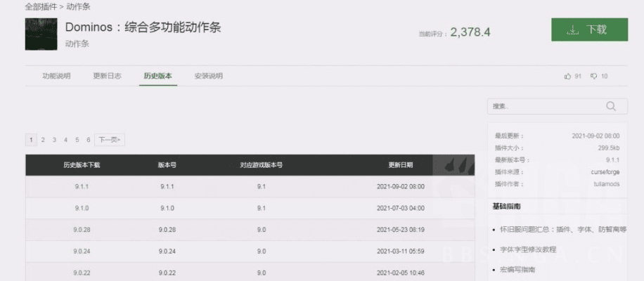
Task: Open the 字体字型修改教程 guide link
Action: (x=527, y=249)
